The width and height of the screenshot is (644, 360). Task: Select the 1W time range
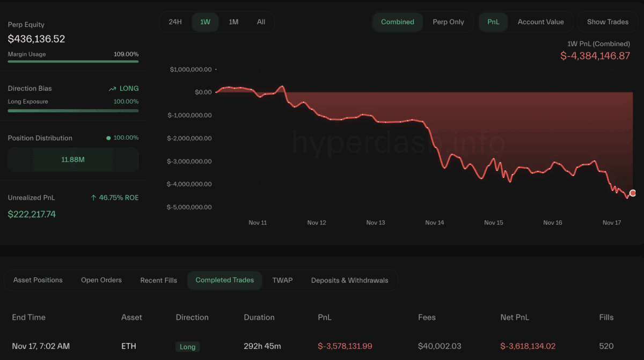[205, 22]
